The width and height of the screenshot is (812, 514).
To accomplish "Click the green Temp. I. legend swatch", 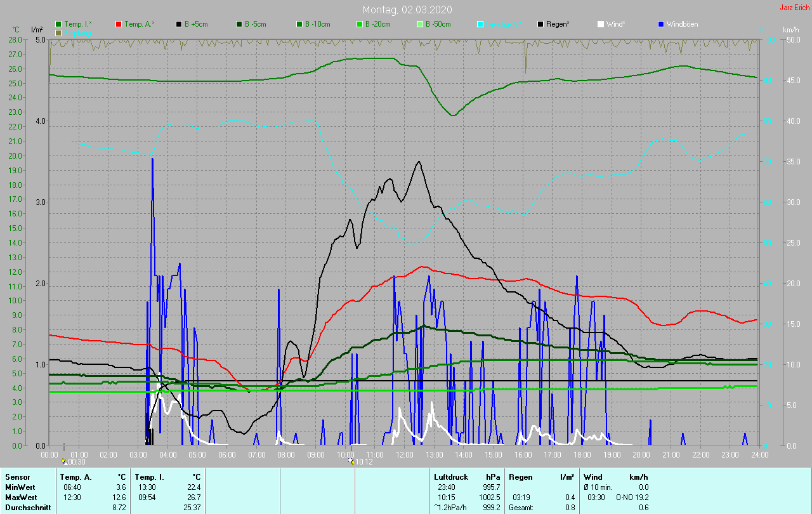I will point(58,24).
